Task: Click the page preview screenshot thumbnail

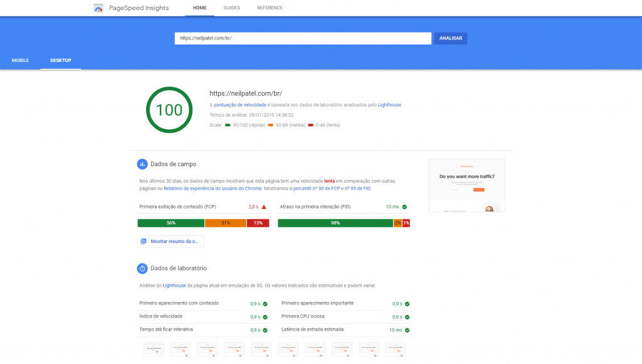Action: [x=466, y=185]
